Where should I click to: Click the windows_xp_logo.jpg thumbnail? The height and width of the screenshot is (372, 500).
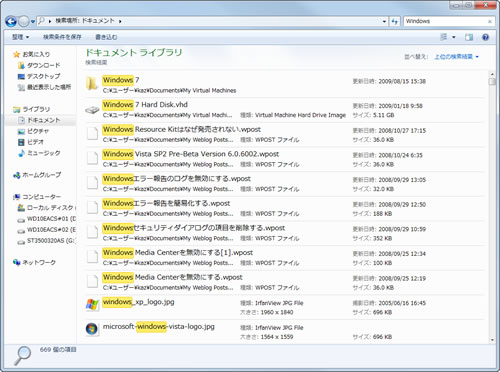92,305
